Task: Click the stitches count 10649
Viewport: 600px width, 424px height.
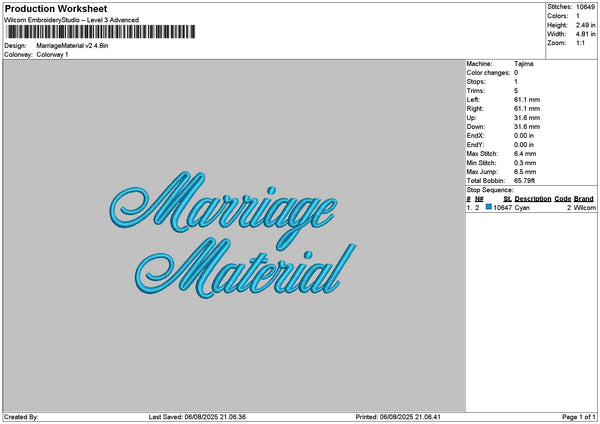Action: [x=585, y=7]
